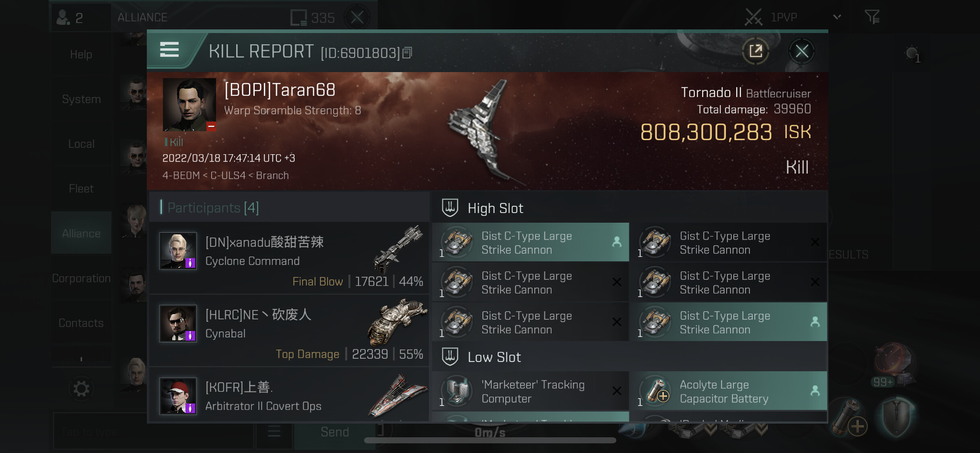Viewport: 980px width, 453px height.
Task: Click the horizontal speed bar
Action: (x=490, y=440)
